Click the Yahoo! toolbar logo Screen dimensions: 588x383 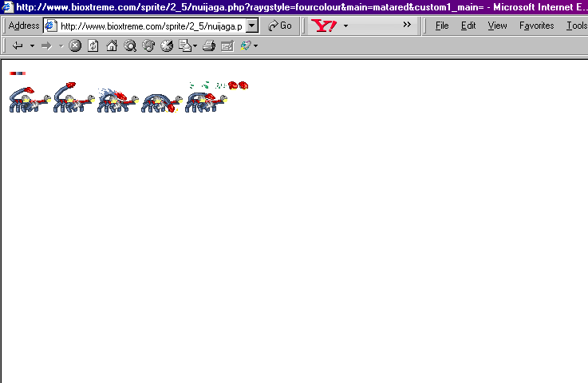(324, 26)
